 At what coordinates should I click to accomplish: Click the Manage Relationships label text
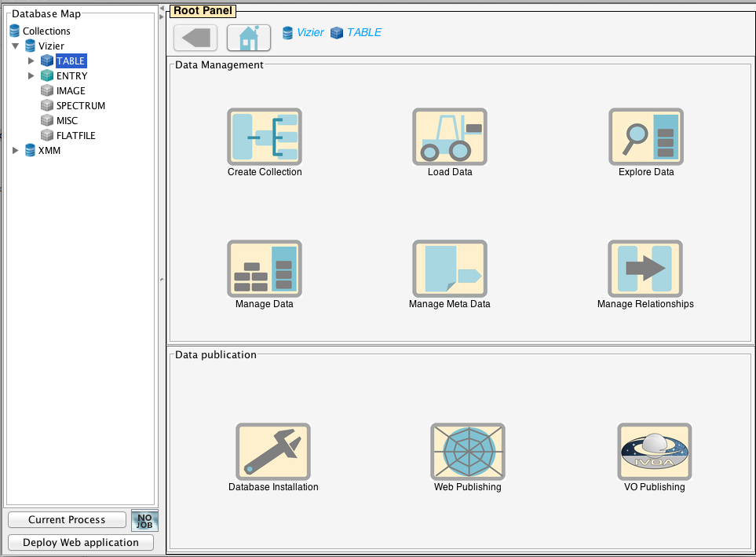pyautogui.click(x=645, y=303)
